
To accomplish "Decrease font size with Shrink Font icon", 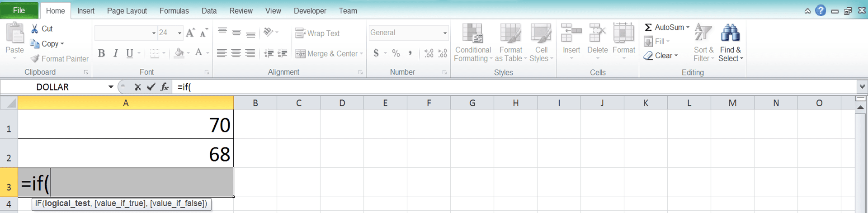I will point(204,33).
